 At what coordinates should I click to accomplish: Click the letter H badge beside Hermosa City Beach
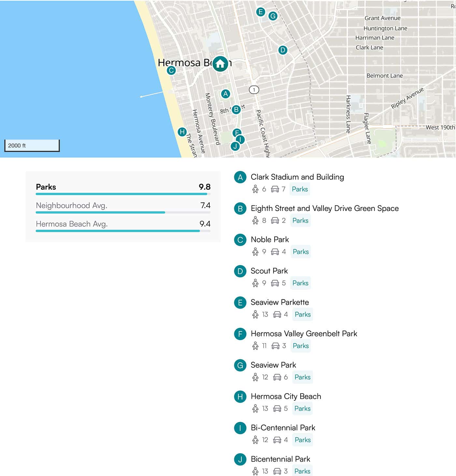coord(240,397)
